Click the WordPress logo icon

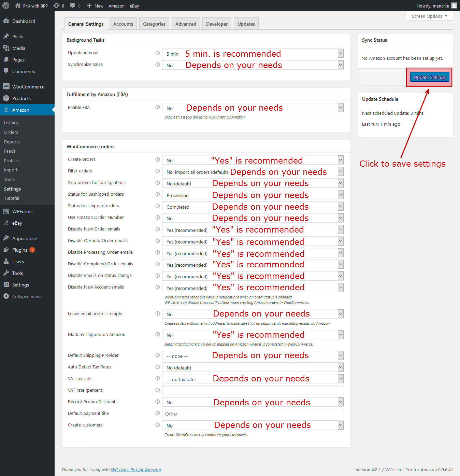point(6,5)
